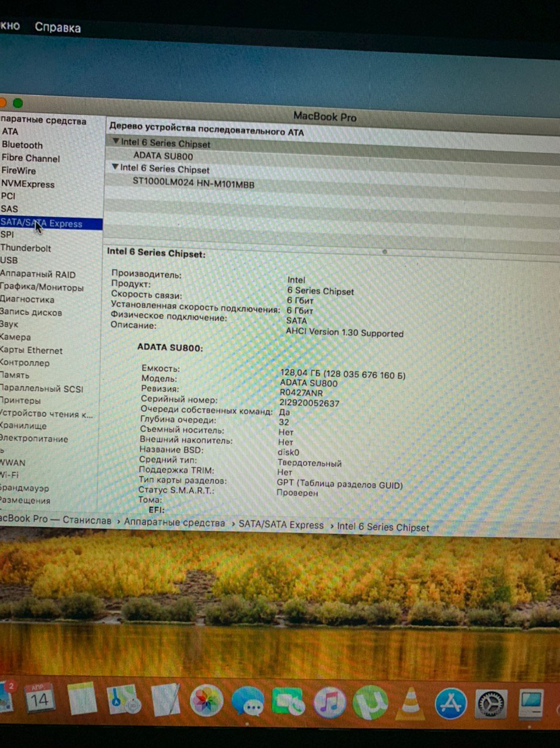Open Электропитание in the sidebar
This screenshot has height=748, width=560.
point(34,438)
